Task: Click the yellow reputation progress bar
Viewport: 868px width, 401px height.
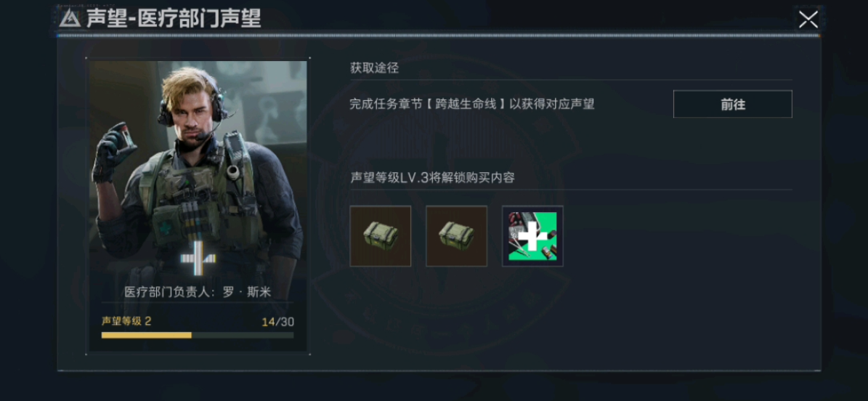Action: tap(198, 335)
